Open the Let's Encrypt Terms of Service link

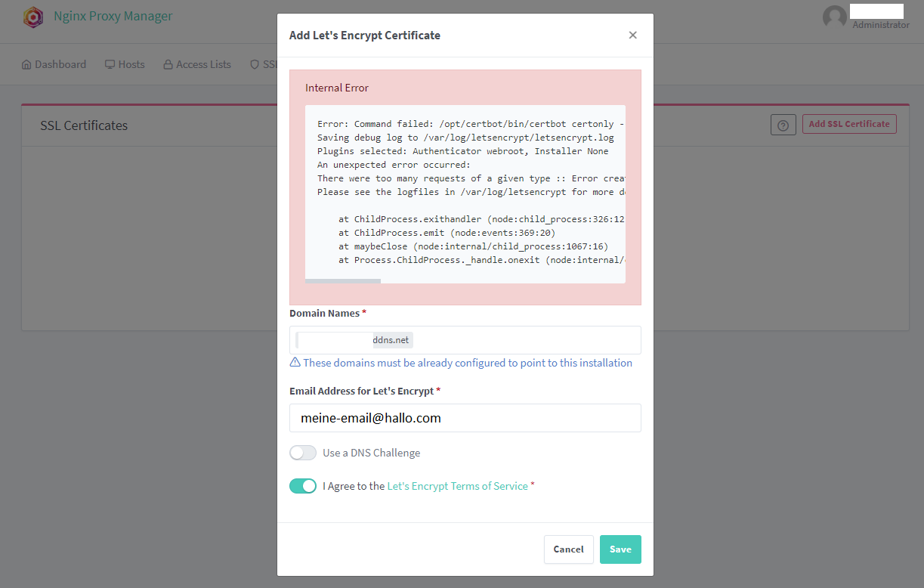tap(457, 486)
